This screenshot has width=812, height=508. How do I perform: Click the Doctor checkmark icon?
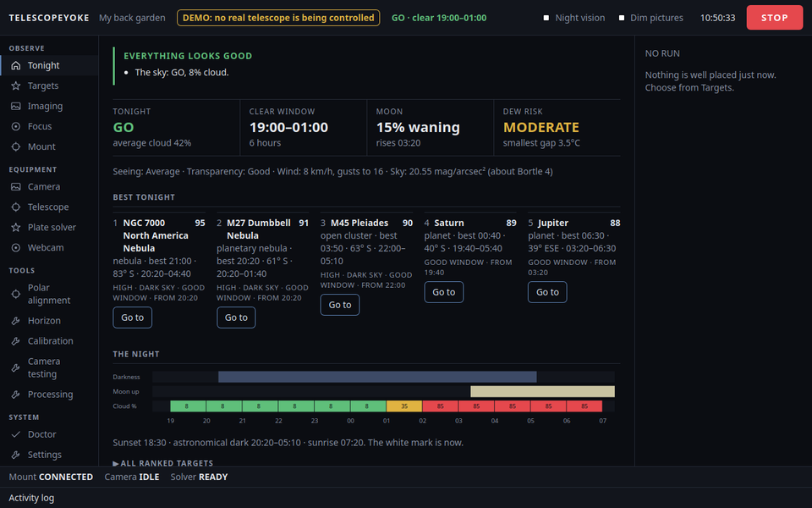(x=16, y=433)
